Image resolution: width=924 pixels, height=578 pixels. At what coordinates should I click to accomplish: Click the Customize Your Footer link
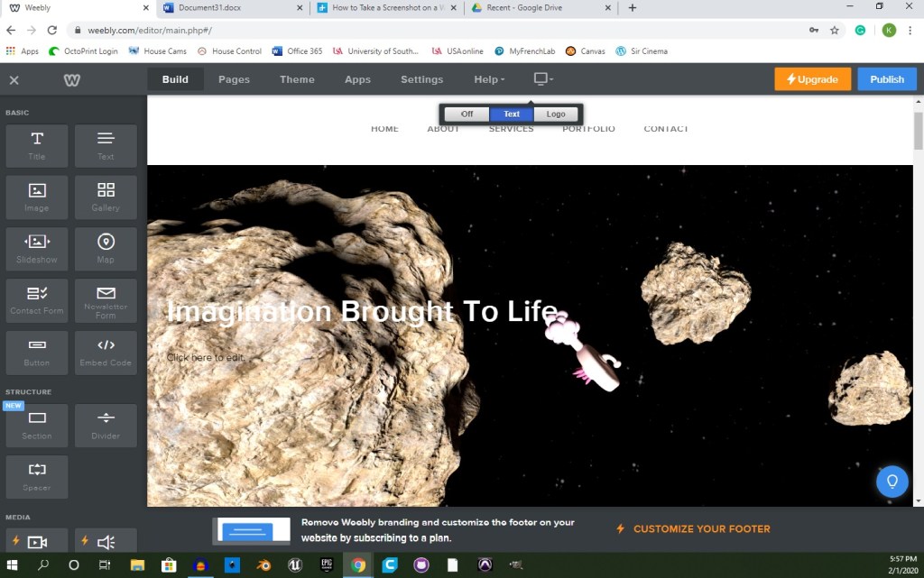701,529
